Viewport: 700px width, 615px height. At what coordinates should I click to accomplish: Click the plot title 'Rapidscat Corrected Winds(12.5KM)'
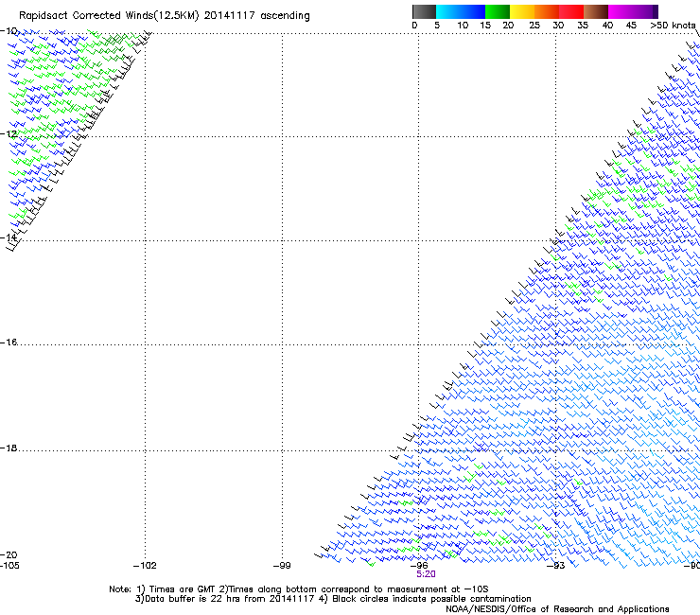coord(109,16)
